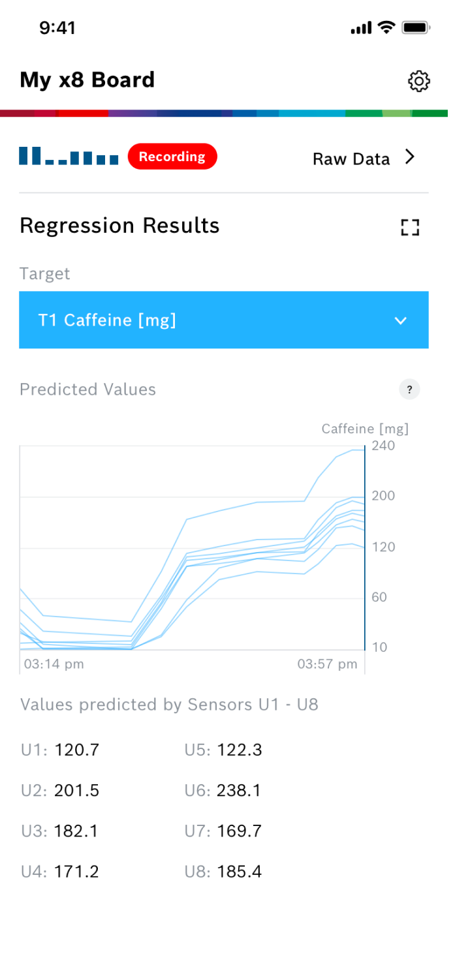Image resolution: width=453 pixels, height=980 pixels.
Task: Click the My x8 Board title
Action: coord(87,80)
